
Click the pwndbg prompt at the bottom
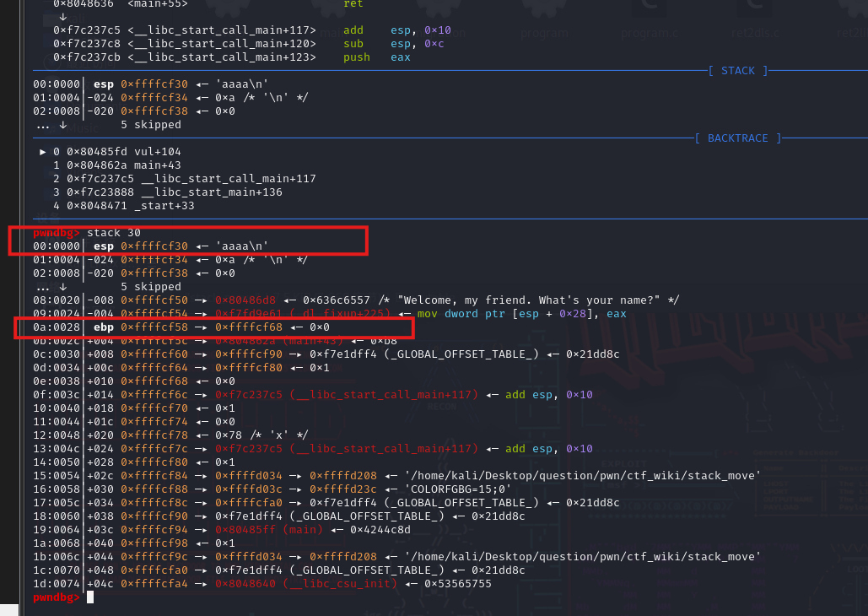click(x=57, y=597)
